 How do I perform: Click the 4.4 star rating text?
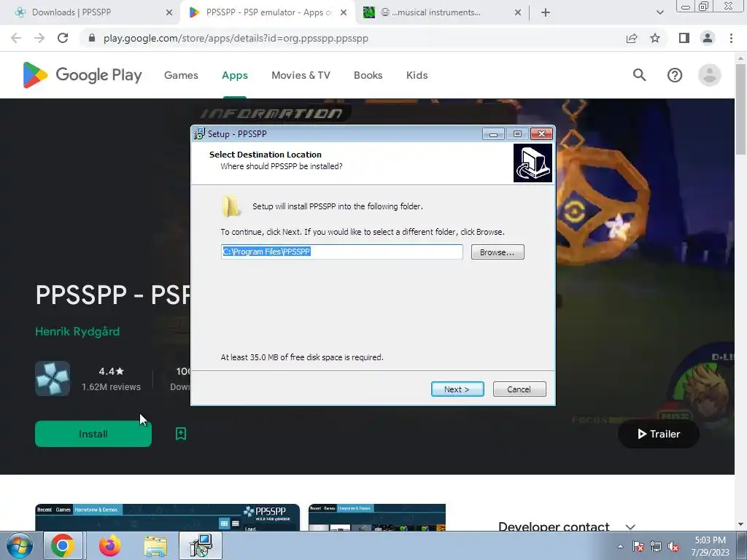coord(111,371)
